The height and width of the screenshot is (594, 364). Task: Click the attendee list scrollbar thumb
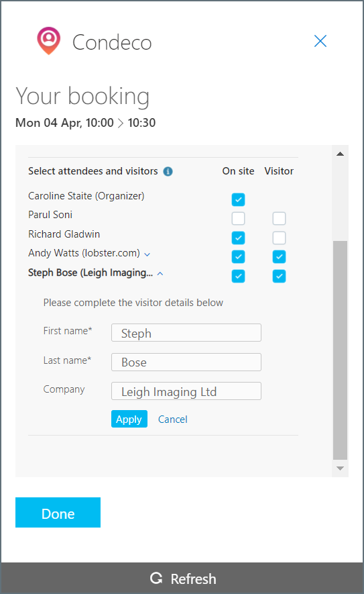pos(340,350)
